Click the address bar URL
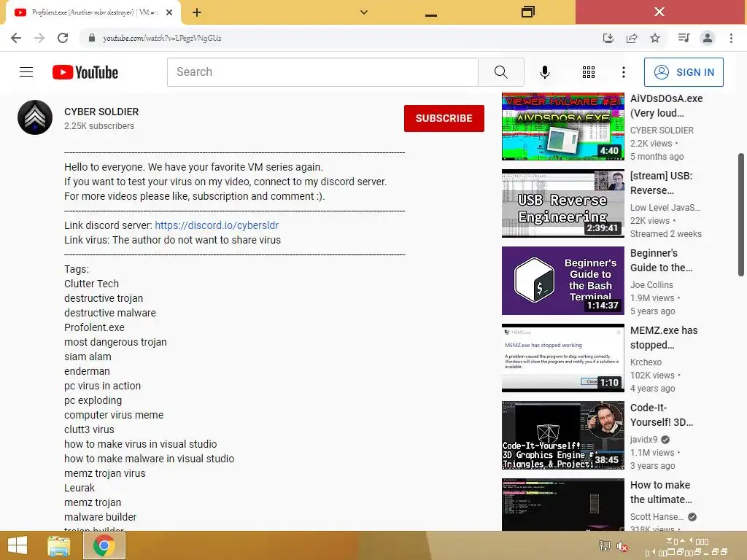 [x=162, y=38]
